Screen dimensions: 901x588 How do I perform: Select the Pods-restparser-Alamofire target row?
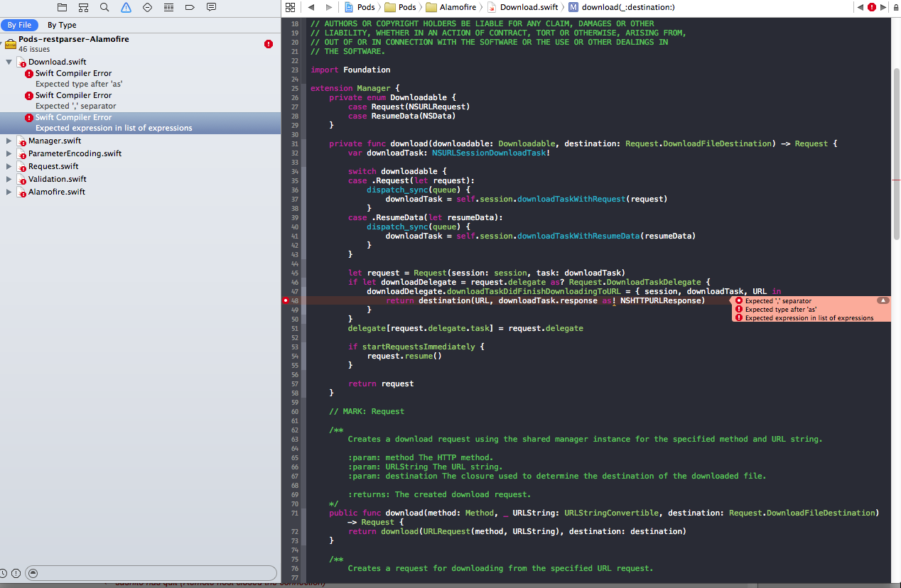pyautogui.click(x=141, y=44)
